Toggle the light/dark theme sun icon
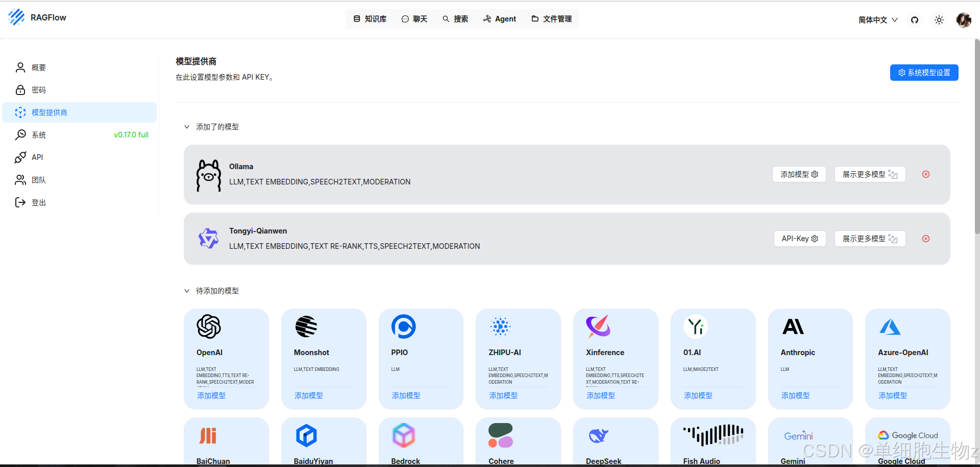Screen dimensions: 980x467 [939, 20]
